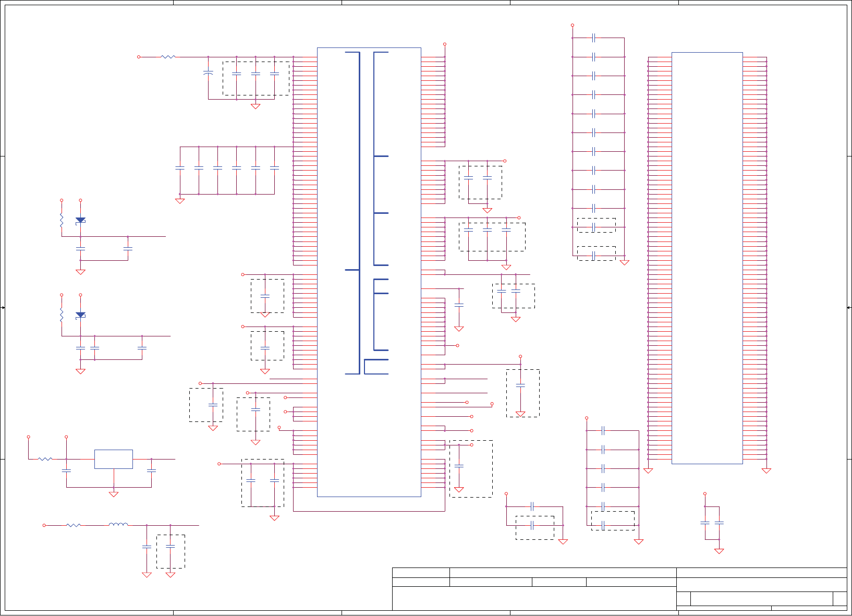Screen dimensions: 852x616
Task: Select the upper diode symbol at left
Action: 80,221
